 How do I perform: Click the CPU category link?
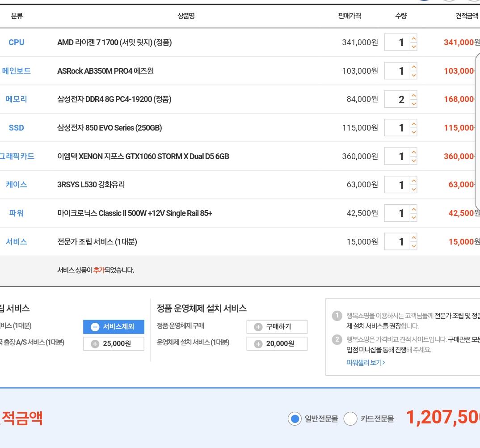pyautogui.click(x=17, y=42)
